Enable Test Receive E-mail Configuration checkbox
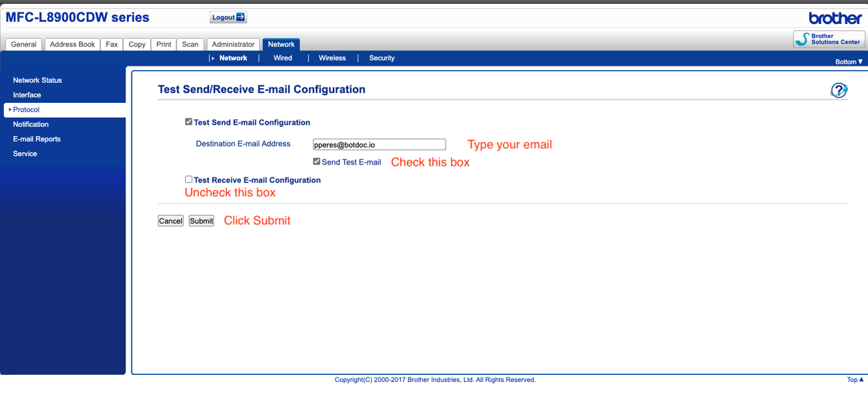The height and width of the screenshot is (395, 868). pos(188,179)
